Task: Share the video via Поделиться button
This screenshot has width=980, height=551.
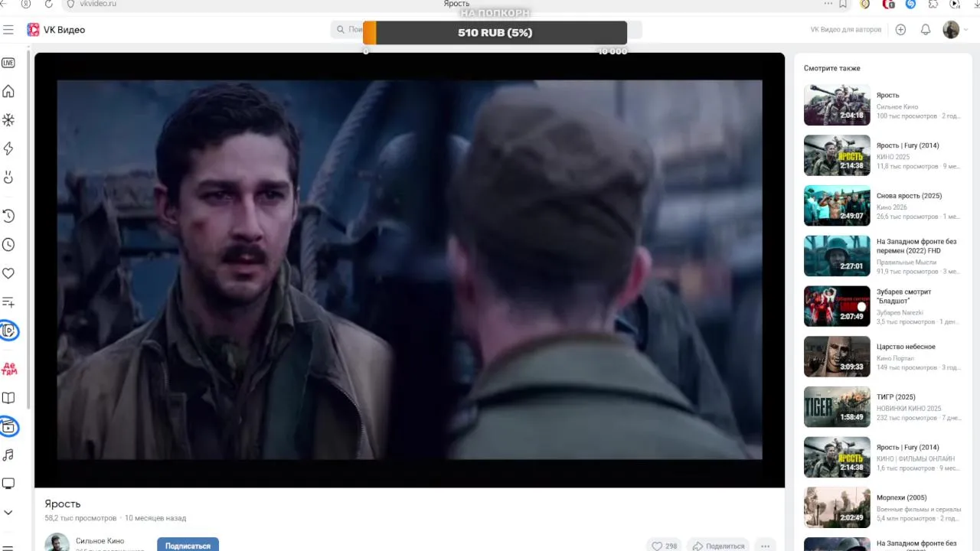Action: (718, 546)
